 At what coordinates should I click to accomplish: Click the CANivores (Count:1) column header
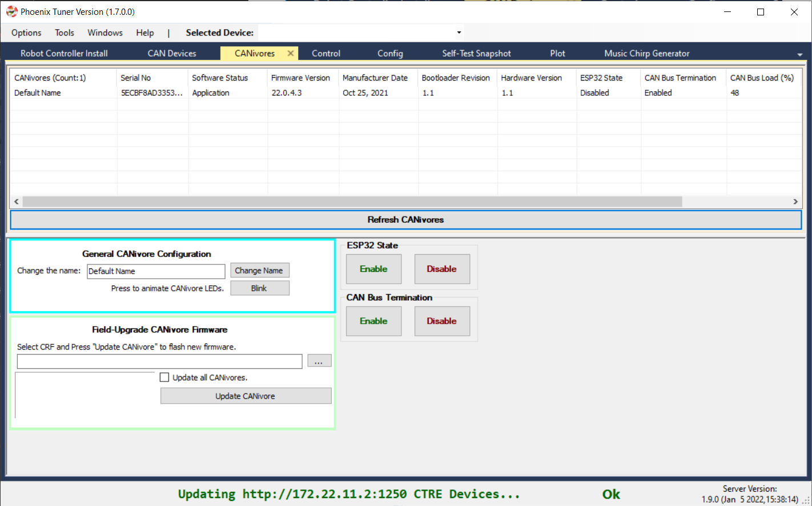pyautogui.click(x=63, y=78)
